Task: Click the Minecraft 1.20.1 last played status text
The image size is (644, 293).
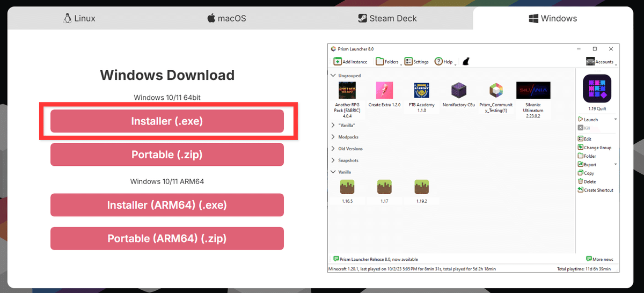Action: 412,269
